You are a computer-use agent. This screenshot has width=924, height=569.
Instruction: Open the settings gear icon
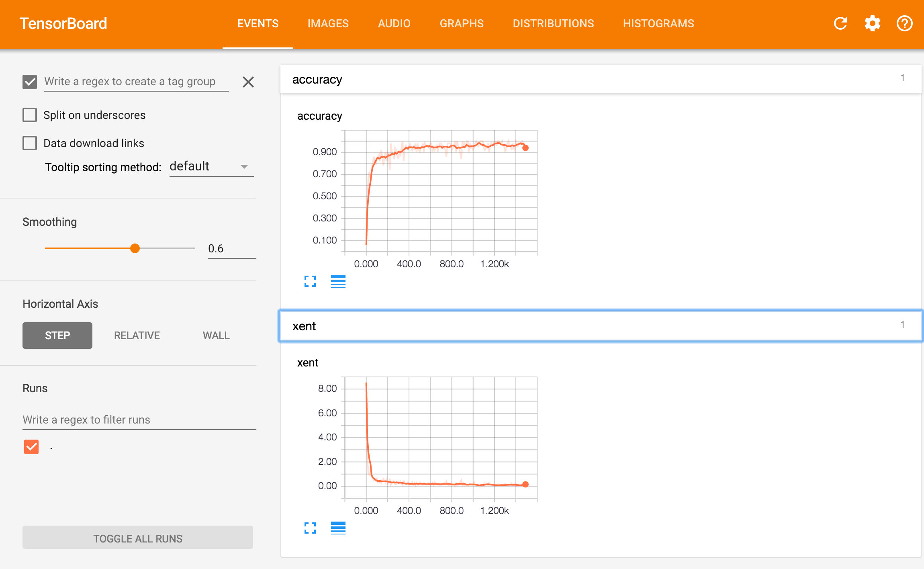tap(872, 23)
